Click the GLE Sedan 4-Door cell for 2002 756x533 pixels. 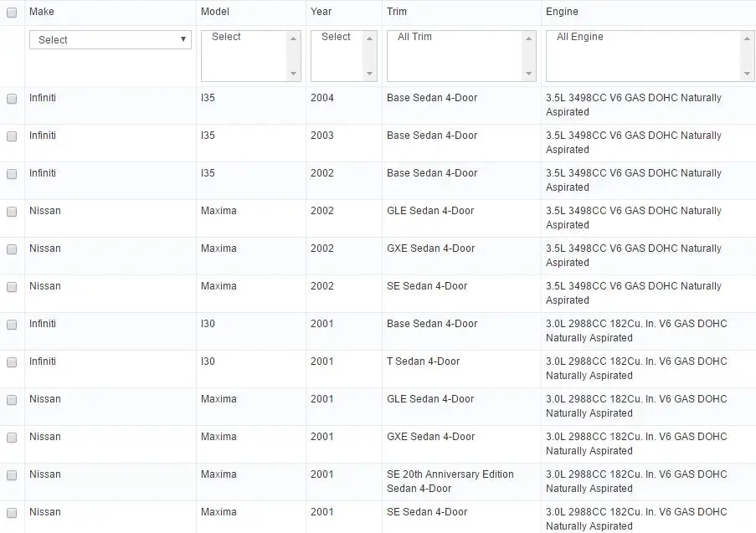(430, 211)
